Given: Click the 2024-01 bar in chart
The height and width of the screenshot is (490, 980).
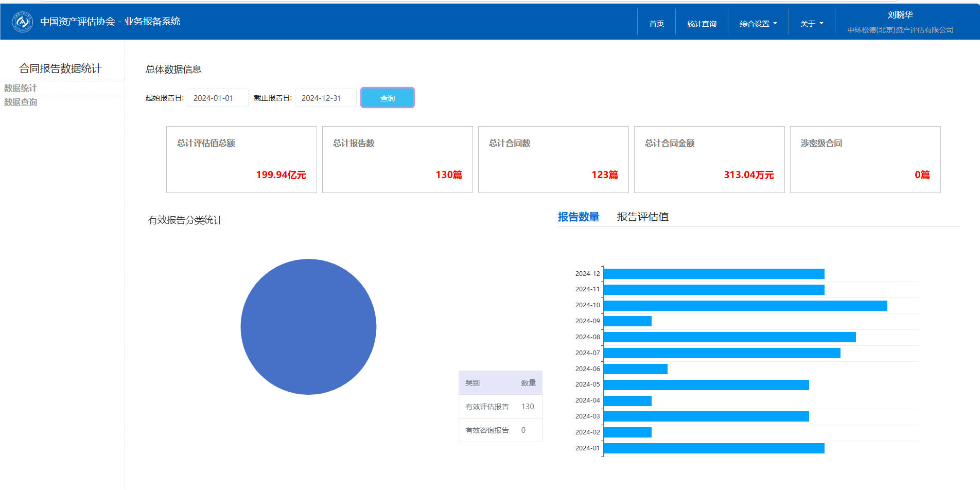Looking at the screenshot, I should click(x=713, y=448).
